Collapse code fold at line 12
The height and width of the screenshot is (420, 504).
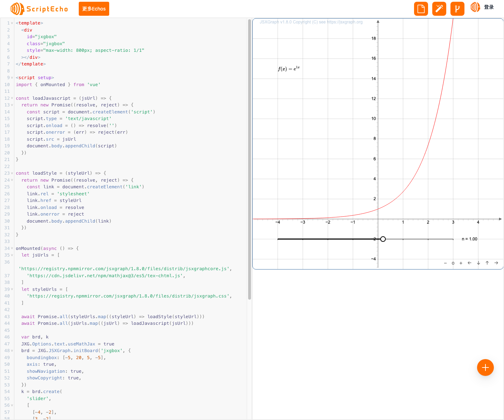click(12, 98)
